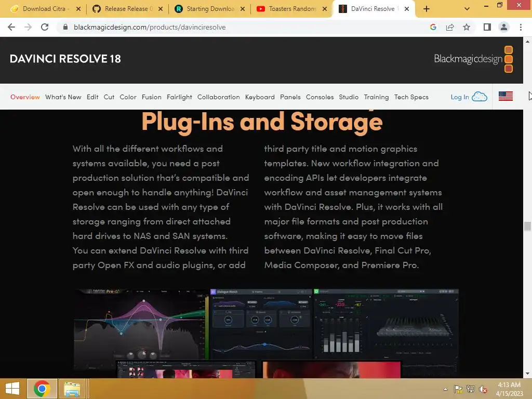The image size is (532, 399).
Task: Open the Training section
Action: [376, 97]
